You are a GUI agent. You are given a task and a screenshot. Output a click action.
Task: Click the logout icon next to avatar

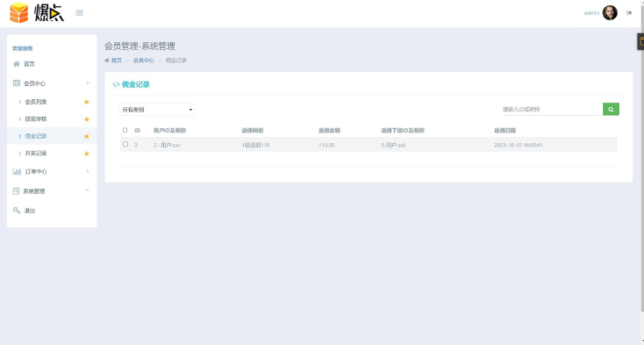pyautogui.click(x=629, y=13)
